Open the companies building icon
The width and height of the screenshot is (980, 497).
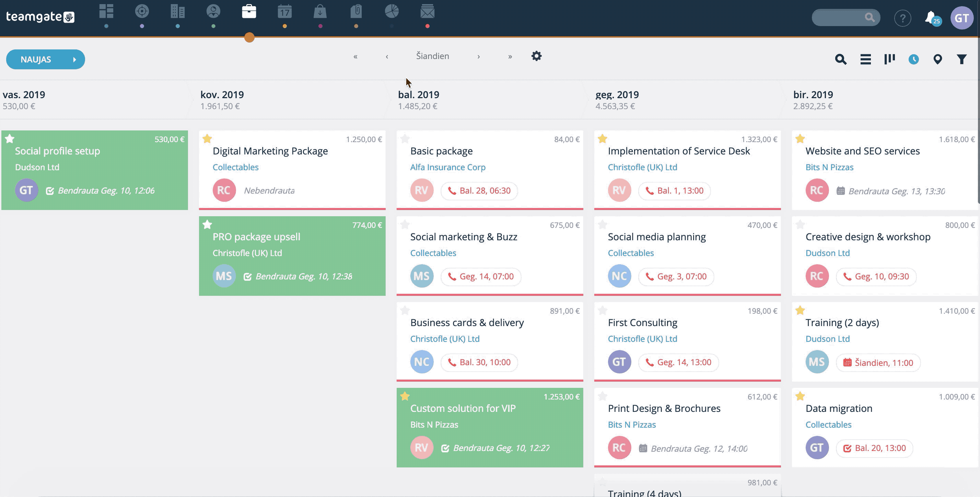click(178, 11)
